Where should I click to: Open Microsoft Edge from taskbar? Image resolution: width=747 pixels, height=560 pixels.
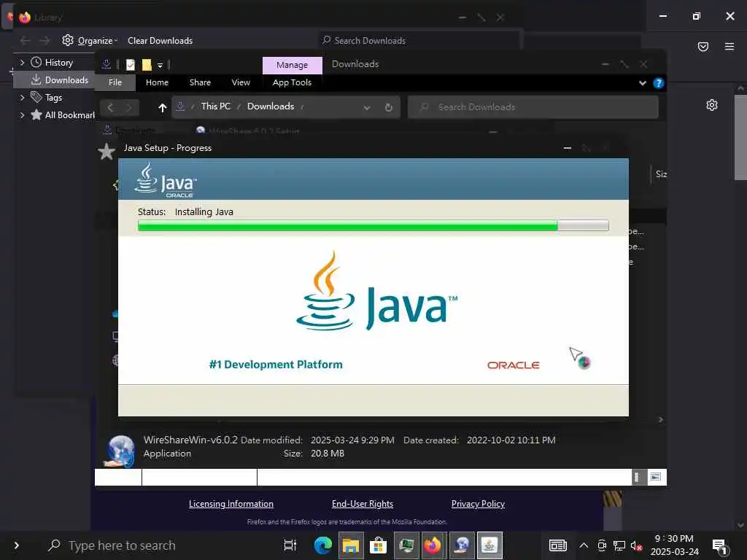(x=322, y=545)
